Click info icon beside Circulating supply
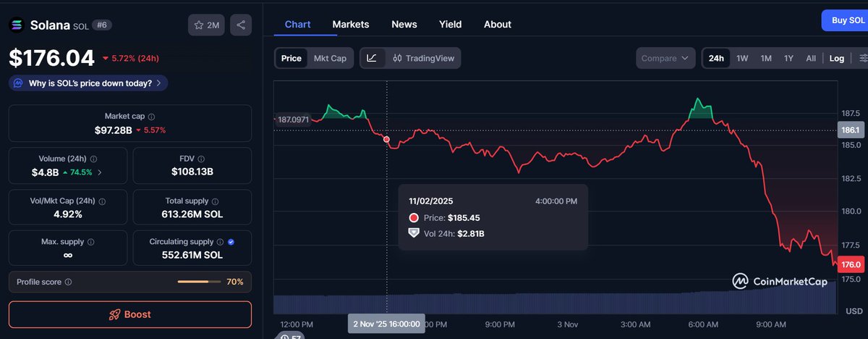The image size is (868, 339). pyautogui.click(x=221, y=242)
